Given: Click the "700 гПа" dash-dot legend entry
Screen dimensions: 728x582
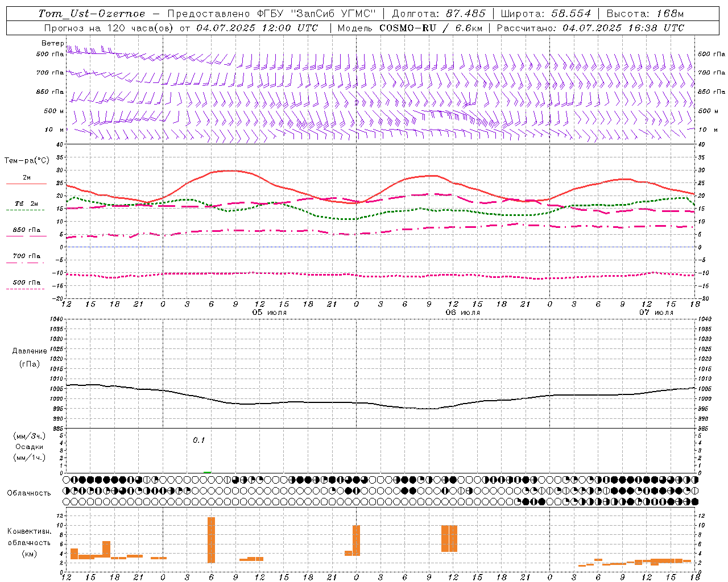Looking at the screenshot, I should pyautogui.click(x=26, y=256).
